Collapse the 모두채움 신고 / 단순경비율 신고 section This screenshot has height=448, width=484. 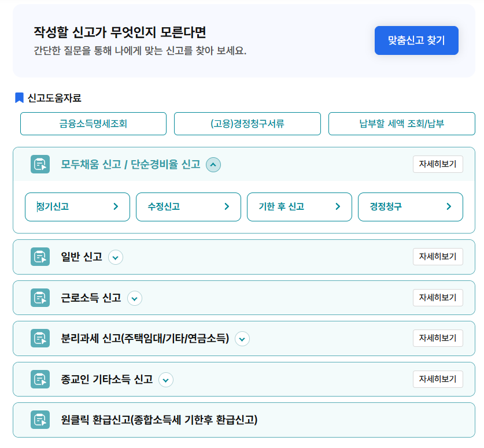tap(213, 165)
